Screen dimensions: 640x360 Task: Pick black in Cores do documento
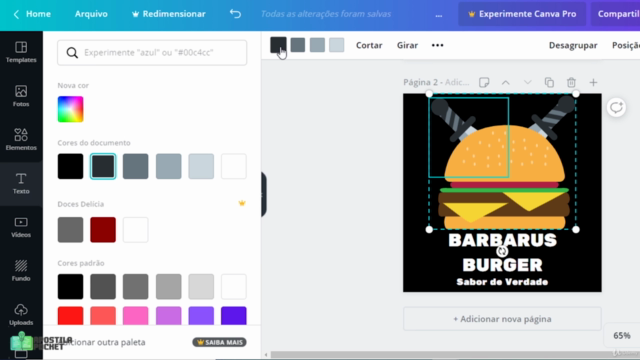coord(70,166)
